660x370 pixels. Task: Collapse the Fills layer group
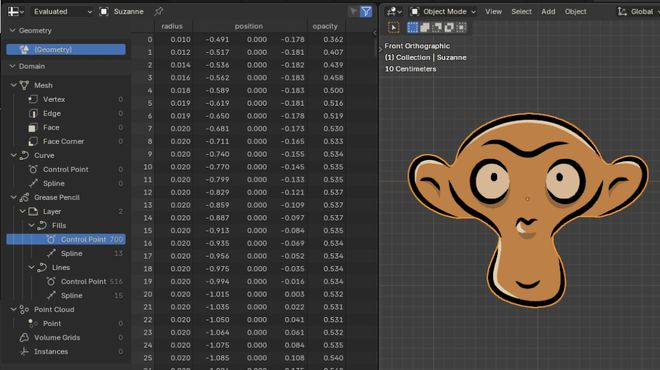tap(31, 225)
